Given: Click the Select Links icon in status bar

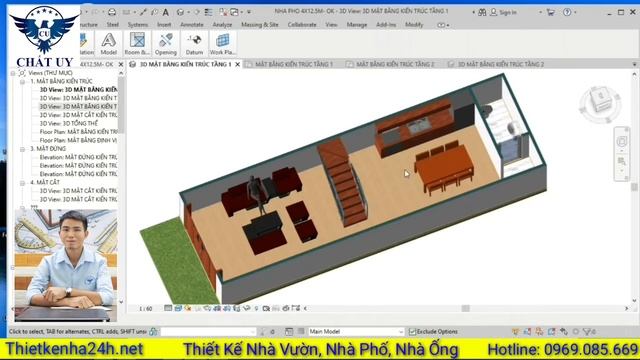Looking at the screenshot, I should pos(516,331).
